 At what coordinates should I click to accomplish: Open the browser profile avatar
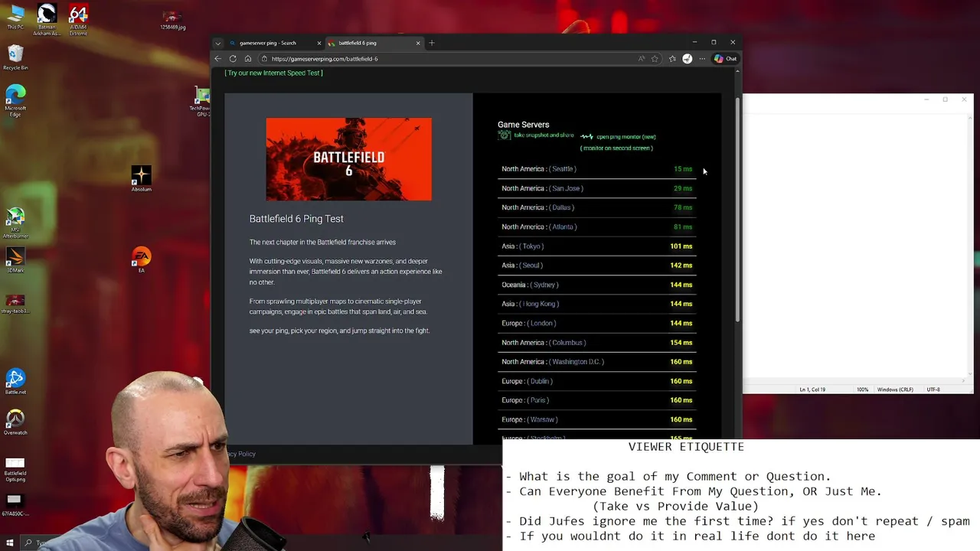(x=687, y=59)
